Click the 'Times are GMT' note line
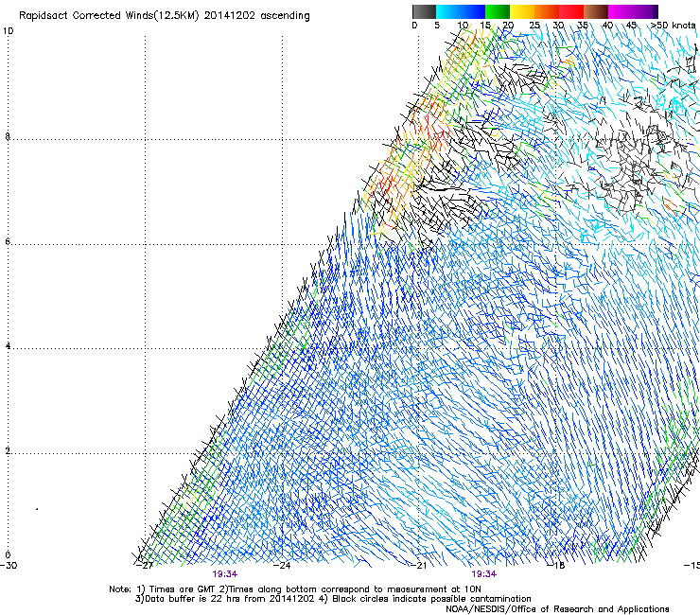700x615 pixels. (x=295, y=589)
